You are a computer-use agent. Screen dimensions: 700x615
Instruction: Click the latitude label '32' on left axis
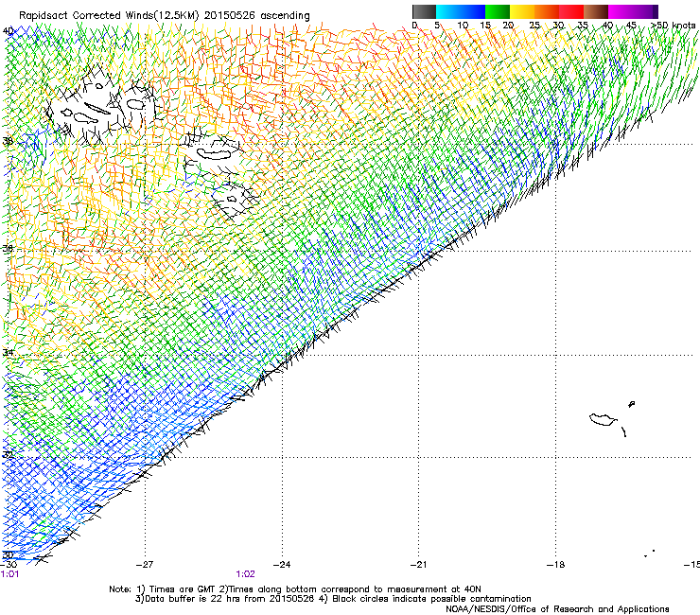[x=8, y=454]
